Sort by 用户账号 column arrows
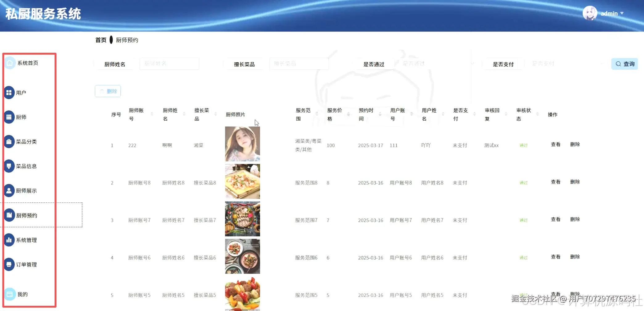644x311 pixels. click(411, 114)
